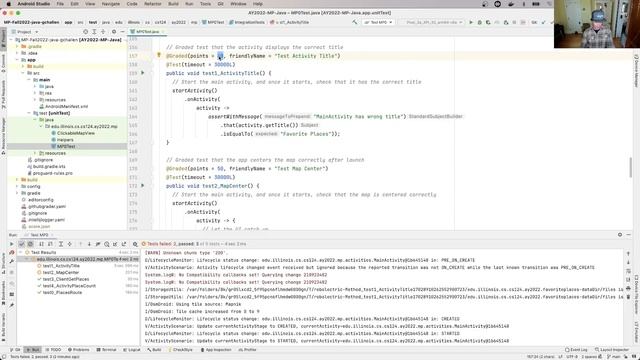Run the Test MP0 configuration with green play icon
The height and width of the screenshot is (360, 640).
[x=471, y=22]
